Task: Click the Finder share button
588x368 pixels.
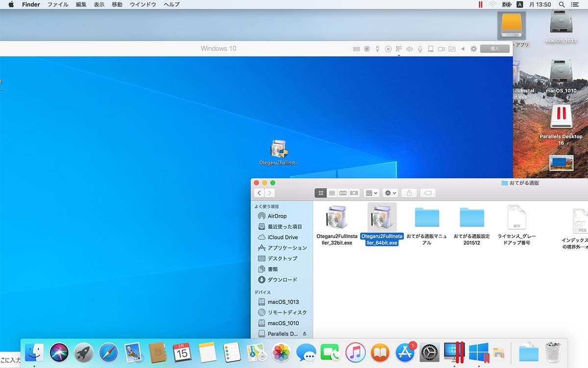Action: click(409, 193)
